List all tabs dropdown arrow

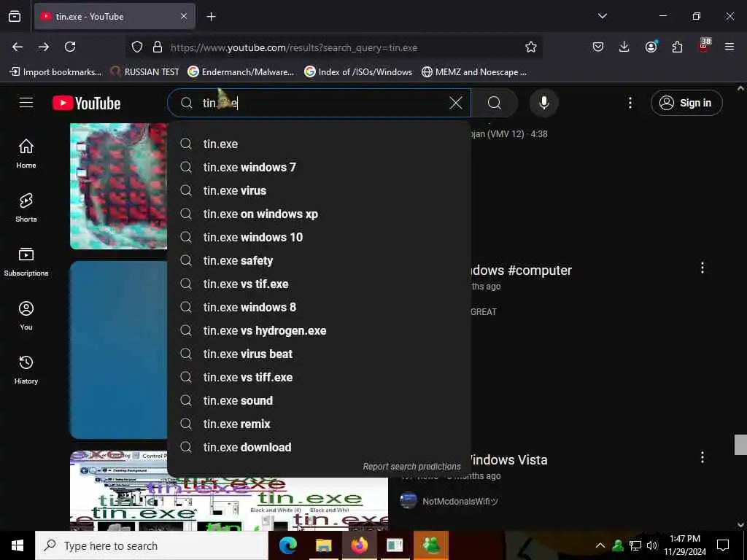coord(602,16)
